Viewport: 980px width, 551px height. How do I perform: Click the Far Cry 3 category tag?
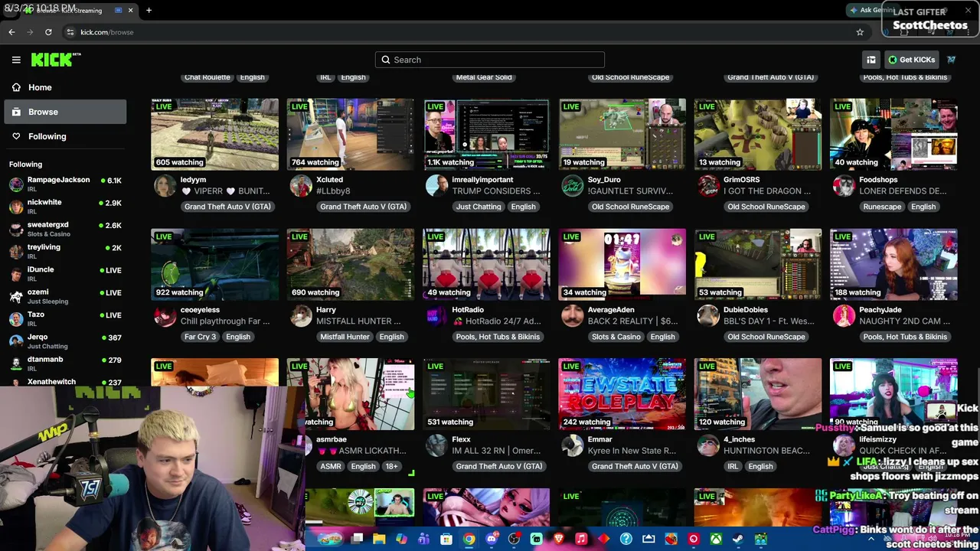200,337
